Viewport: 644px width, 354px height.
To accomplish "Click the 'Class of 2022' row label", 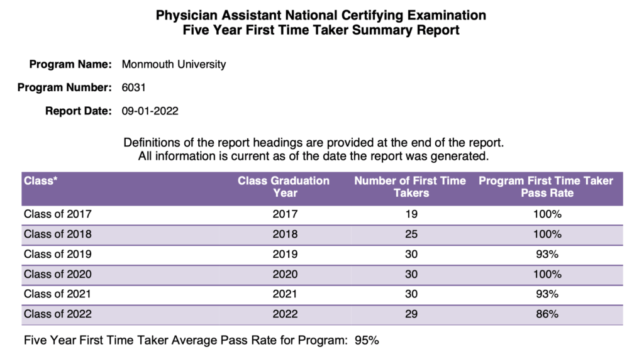I will click(58, 314).
